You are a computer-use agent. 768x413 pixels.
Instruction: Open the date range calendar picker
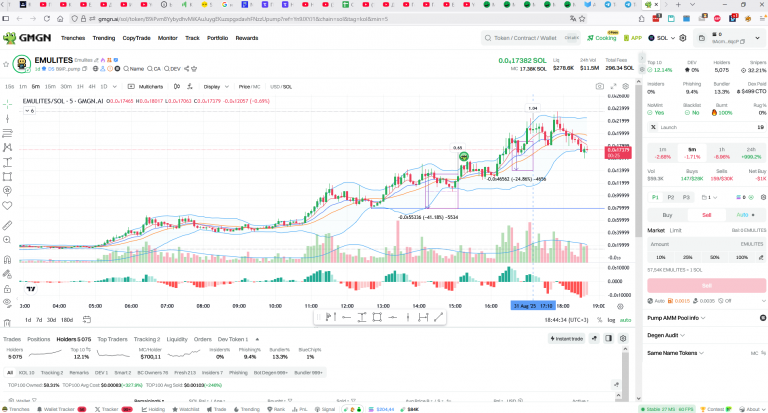click(x=87, y=320)
